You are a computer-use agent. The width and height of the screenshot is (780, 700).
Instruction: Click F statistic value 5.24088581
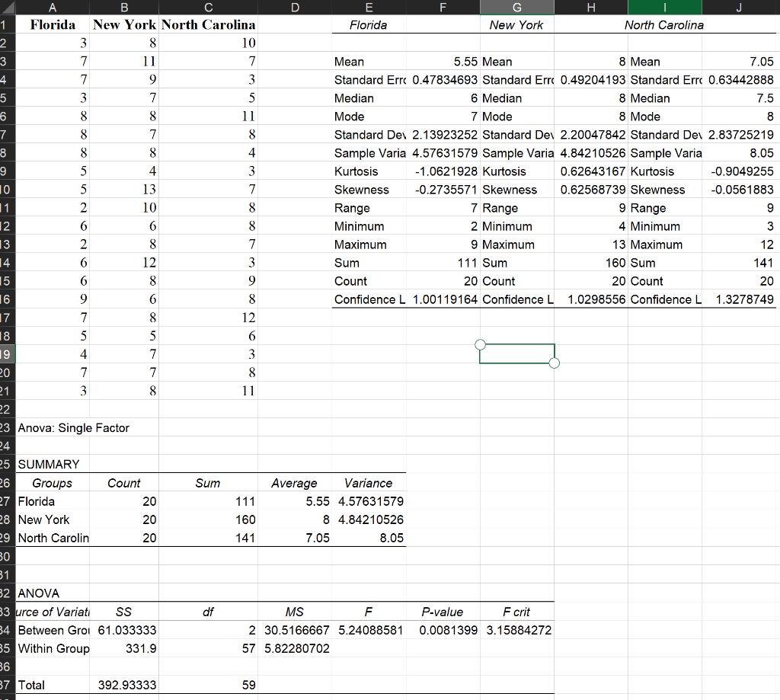(371, 631)
